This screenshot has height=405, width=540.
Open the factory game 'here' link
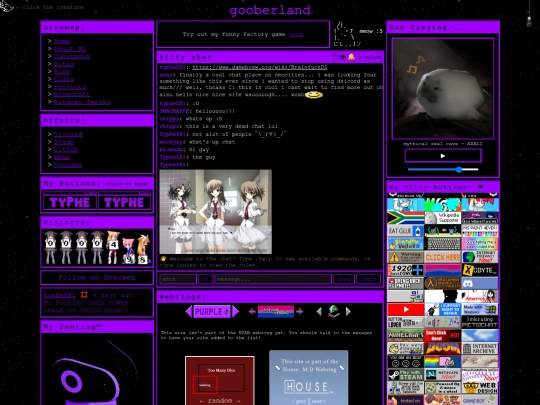(x=296, y=34)
